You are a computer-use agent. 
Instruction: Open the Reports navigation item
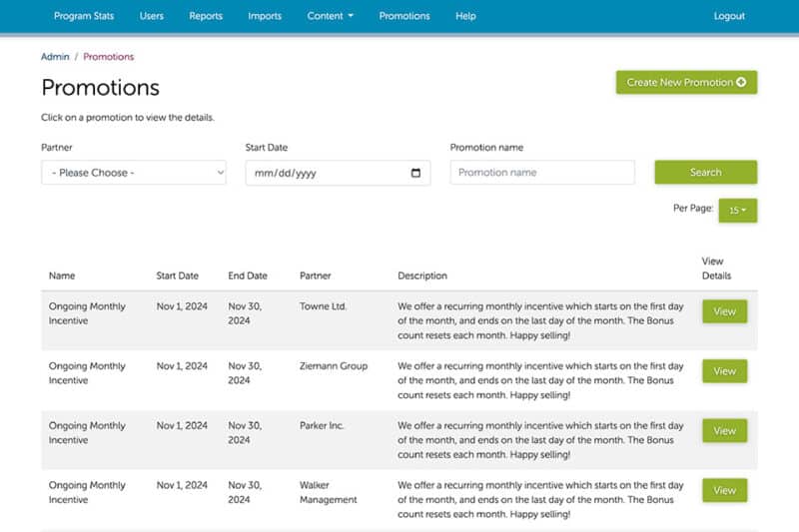pyautogui.click(x=206, y=16)
